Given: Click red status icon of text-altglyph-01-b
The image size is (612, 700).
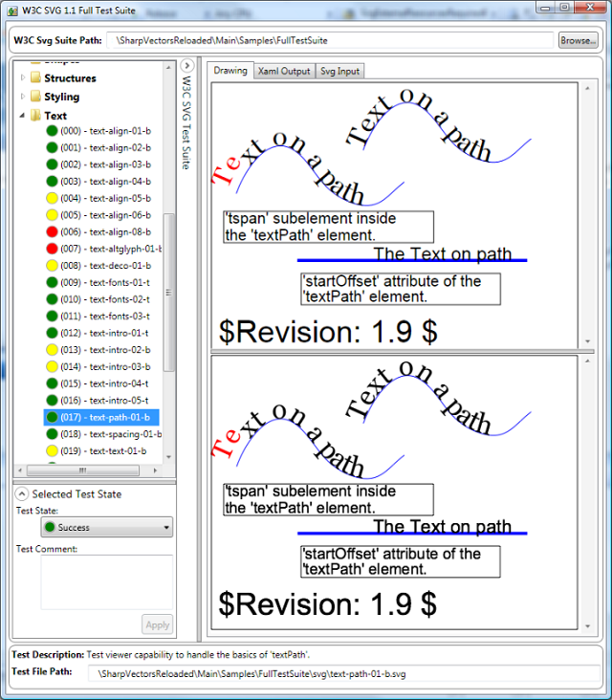Looking at the screenshot, I should (52, 249).
